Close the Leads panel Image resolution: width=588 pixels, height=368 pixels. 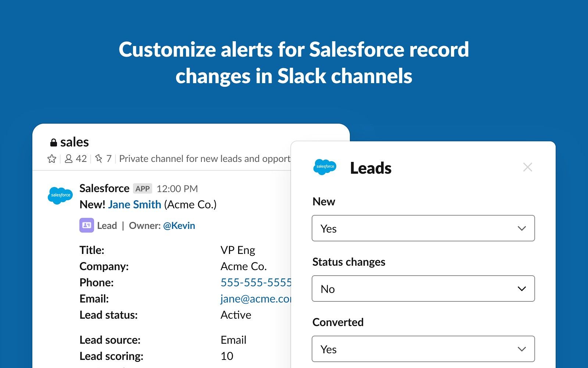[528, 167]
